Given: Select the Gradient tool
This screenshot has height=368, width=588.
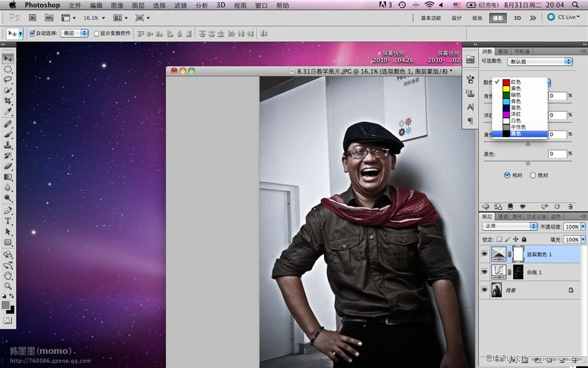Looking at the screenshot, I should [8, 177].
